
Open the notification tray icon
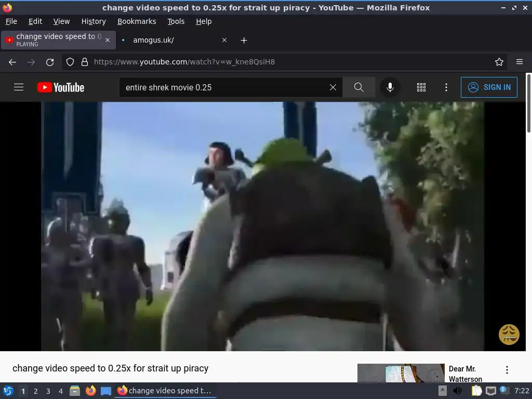(504, 390)
